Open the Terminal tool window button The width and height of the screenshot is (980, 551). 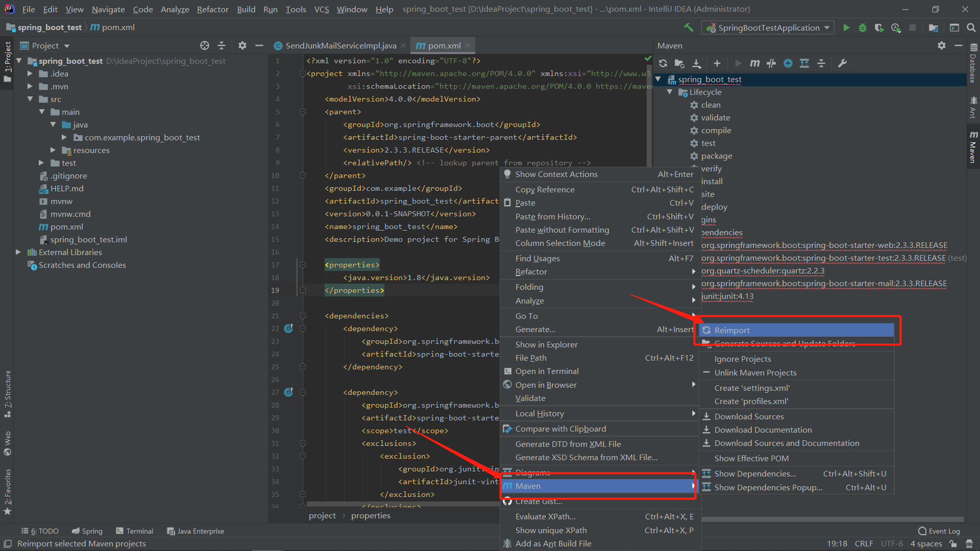[135, 531]
